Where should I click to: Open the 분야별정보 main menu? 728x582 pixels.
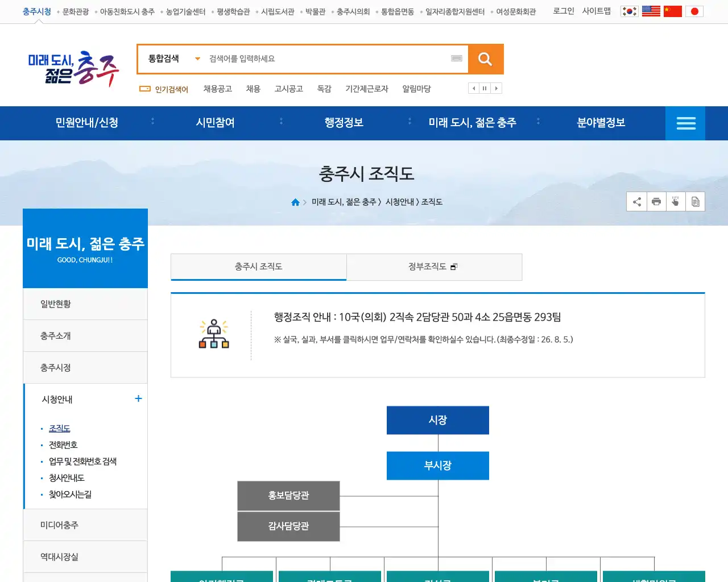tap(601, 123)
